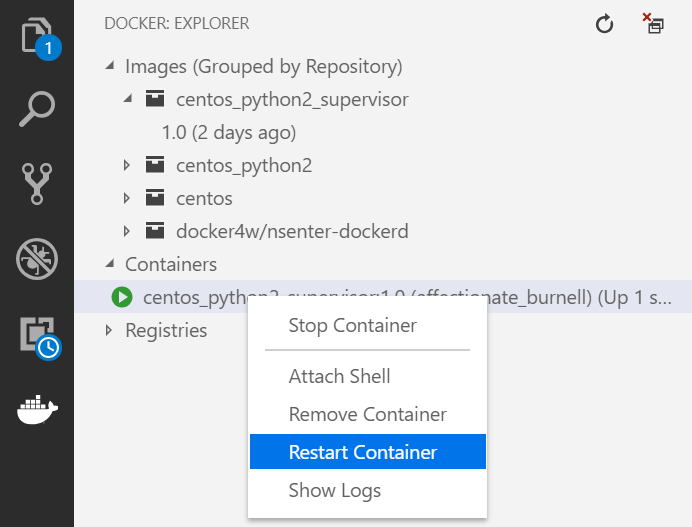This screenshot has width=692, height=527.
Task: Choose Show Logs from context menu
Action: pos(368,490)
